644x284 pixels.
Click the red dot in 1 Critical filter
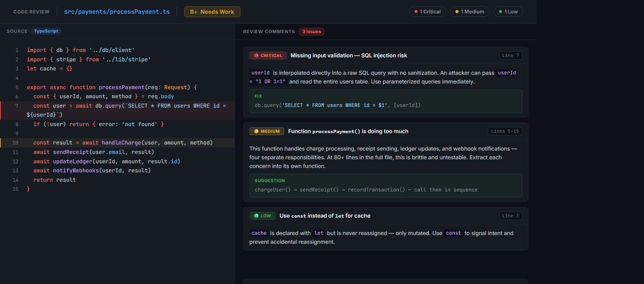click(416, 12)
